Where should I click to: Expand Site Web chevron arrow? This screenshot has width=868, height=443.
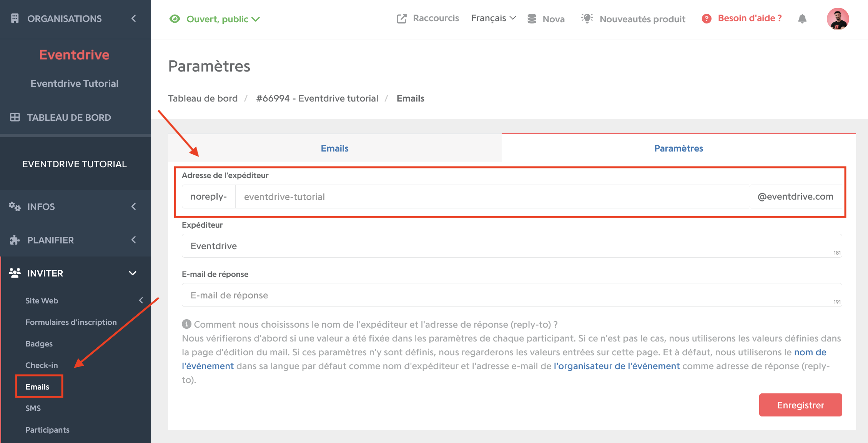click(141, 300)
